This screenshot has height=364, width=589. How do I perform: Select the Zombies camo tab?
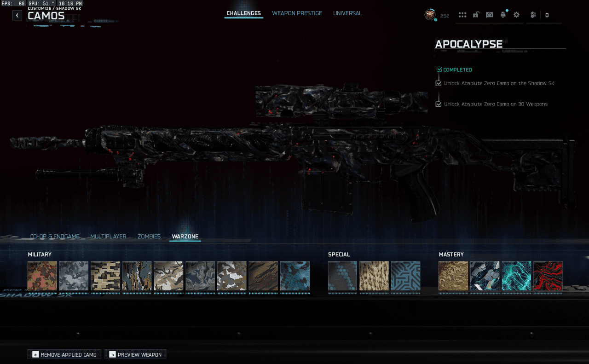[x=149, y=237]
